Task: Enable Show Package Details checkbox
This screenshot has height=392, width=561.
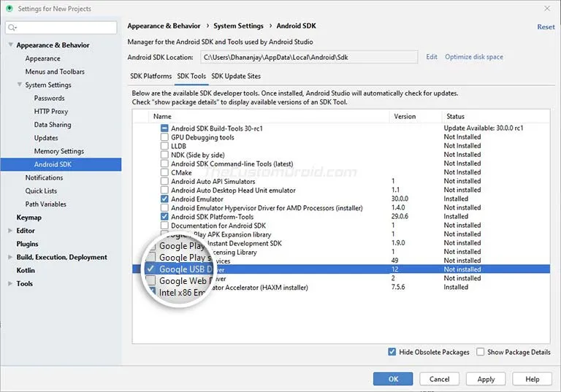Action: [x=481, y=352]
